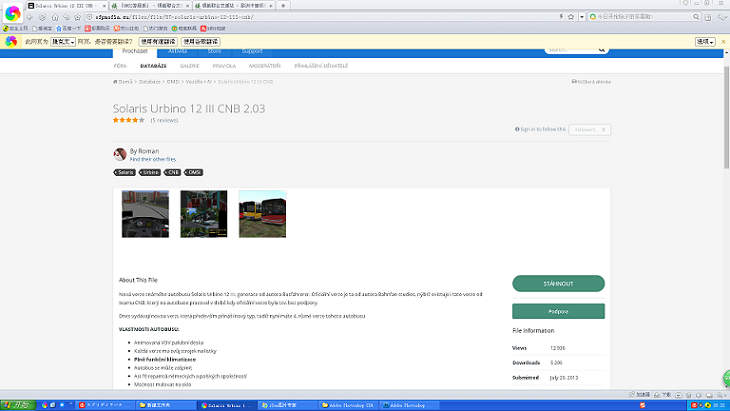This screenshot has height=411, width=730.
Task: Open the (5 reviews) link
Action: tap(164, 121)
